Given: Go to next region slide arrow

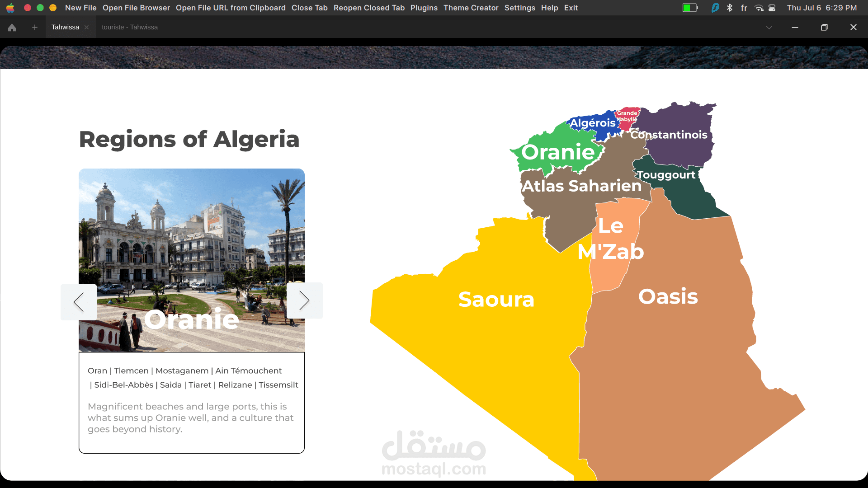Looking at the screenshot, I should [304, 300].
